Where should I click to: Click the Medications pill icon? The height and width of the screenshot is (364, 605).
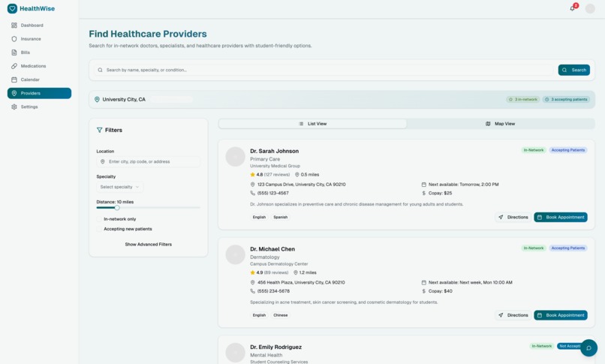click(14, 66)
